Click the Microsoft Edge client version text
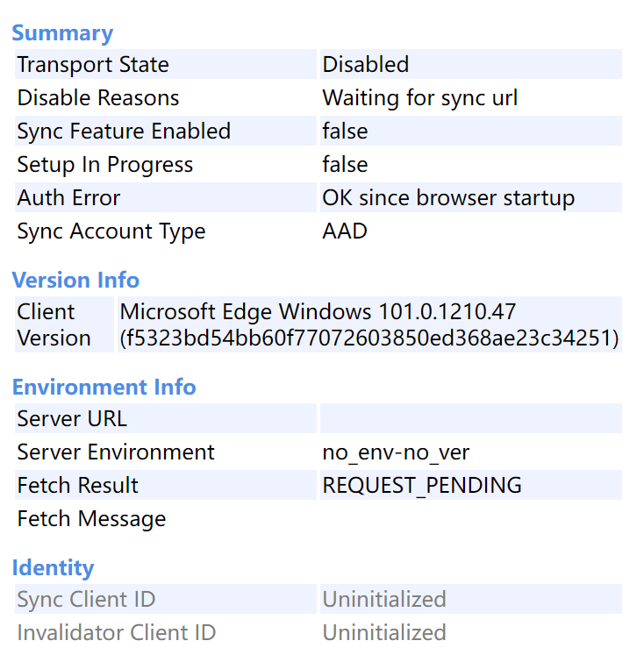 [x=369, y=324]
